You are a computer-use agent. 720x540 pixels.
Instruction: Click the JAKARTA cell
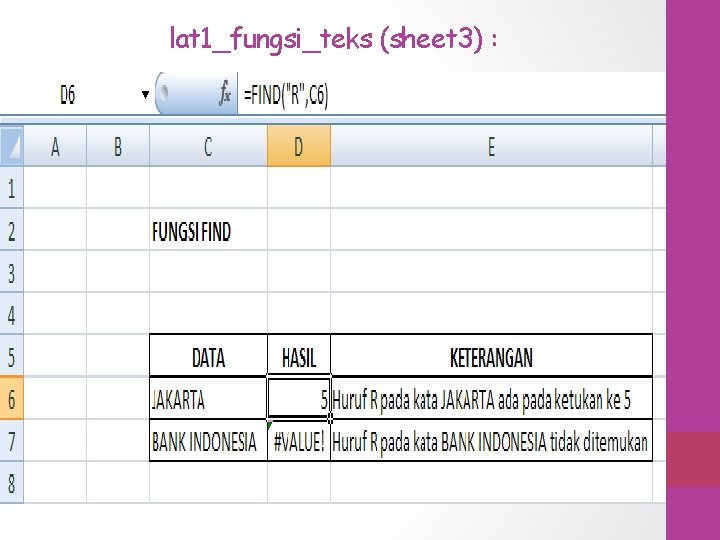click(x=208, y=399)
